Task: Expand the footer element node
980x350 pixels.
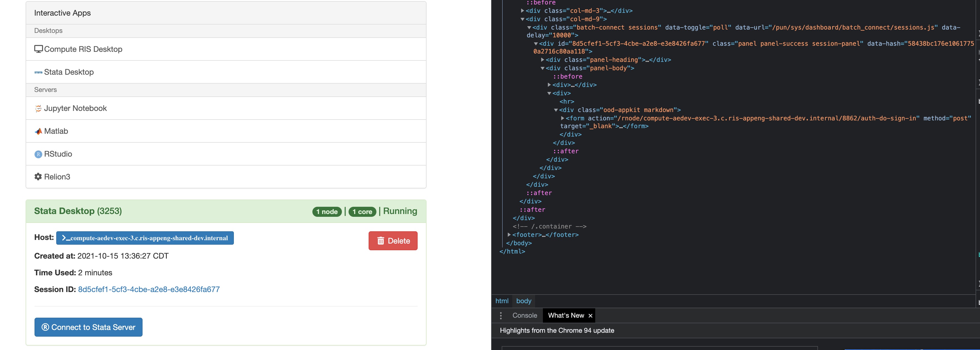Action: point(509,235)
